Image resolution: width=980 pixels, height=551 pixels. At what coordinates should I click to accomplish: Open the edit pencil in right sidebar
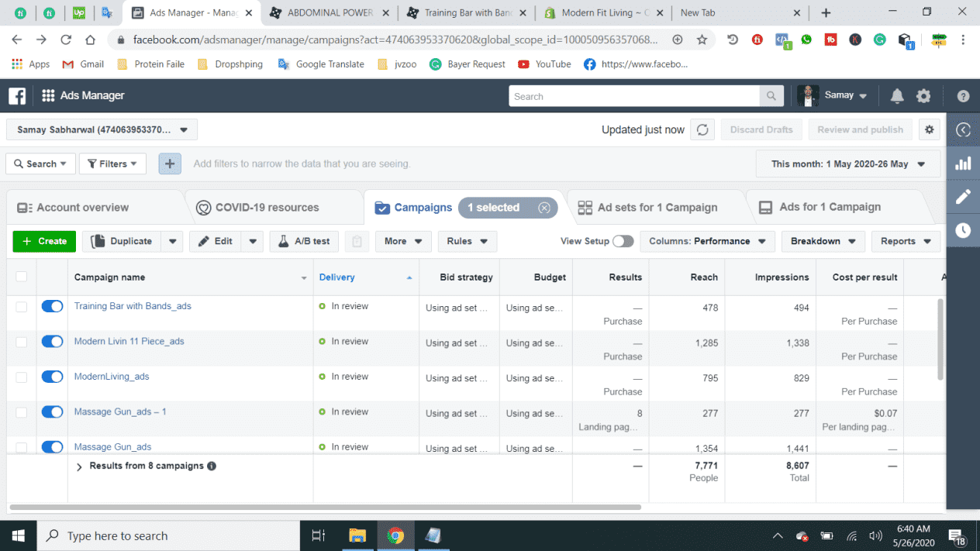[x=963, y=197]
